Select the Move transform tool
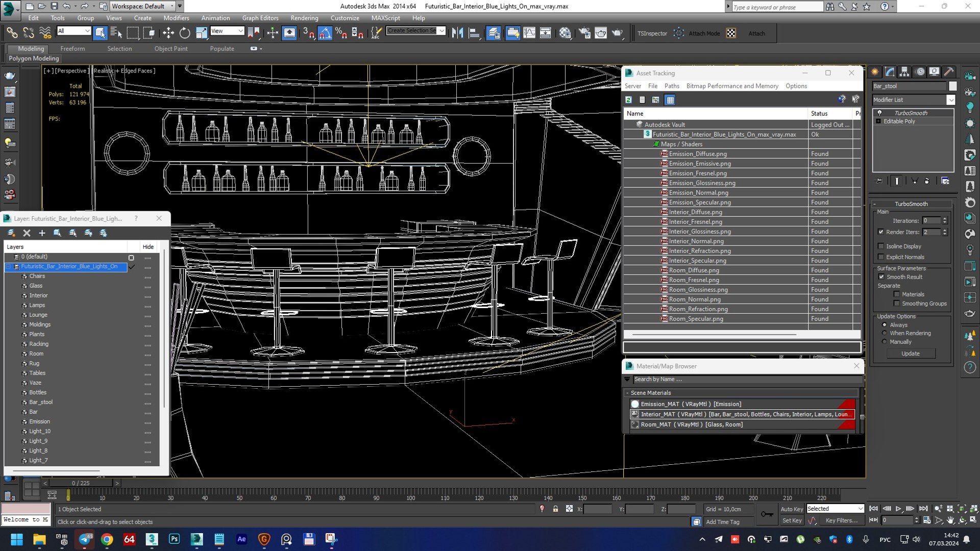The image size is (980, 551). (x=168, y=33)
